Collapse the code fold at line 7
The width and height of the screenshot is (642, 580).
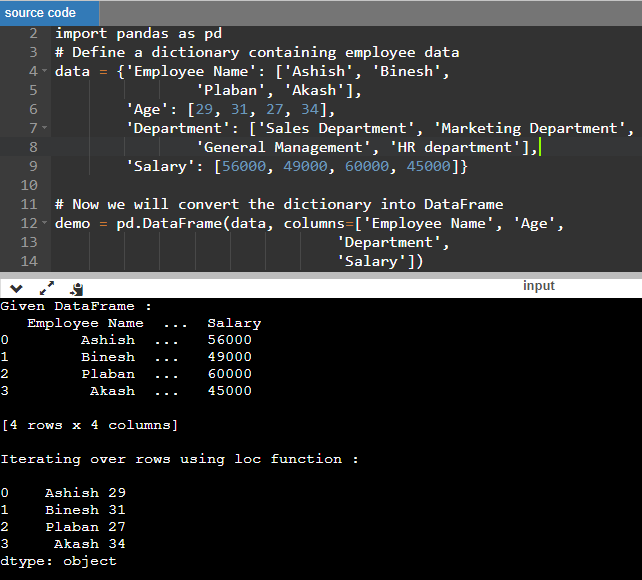[44, 129]
